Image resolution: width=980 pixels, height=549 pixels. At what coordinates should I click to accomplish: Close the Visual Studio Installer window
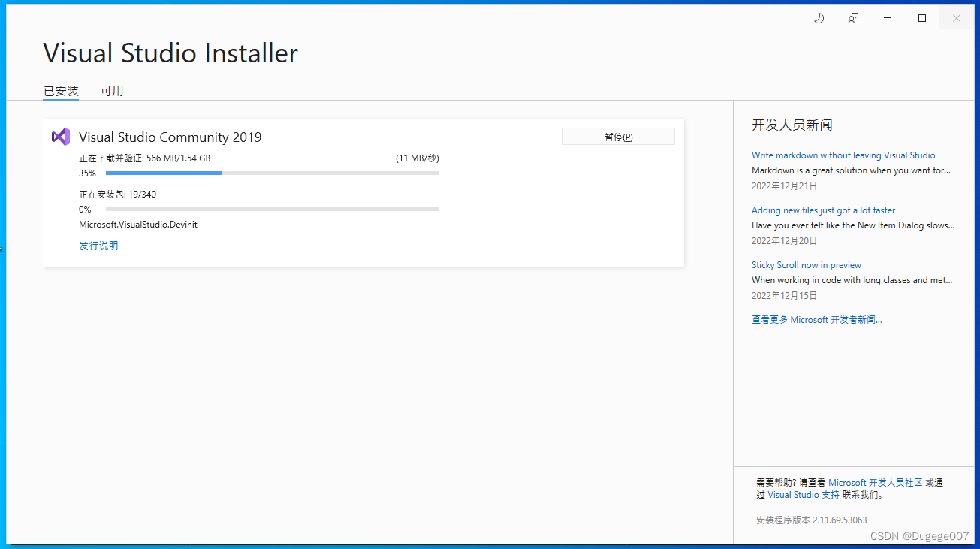tap(957, 18)
